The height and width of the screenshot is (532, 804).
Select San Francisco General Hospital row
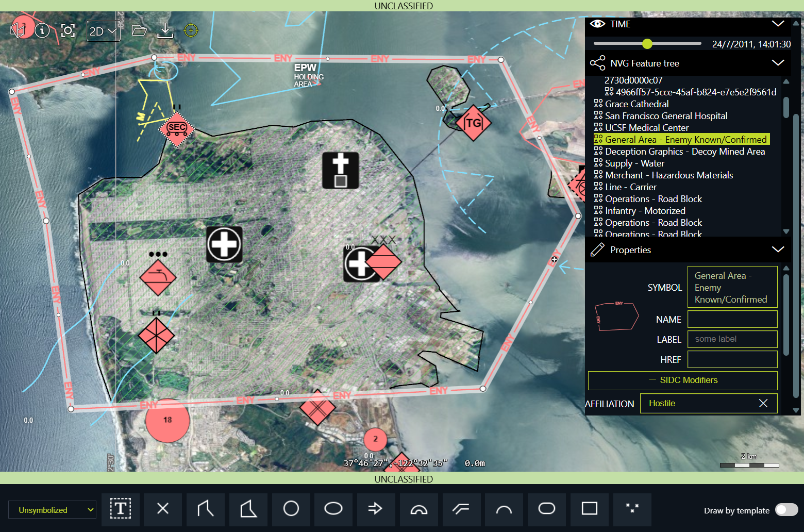pyautogui.click(x=661, y=116)
